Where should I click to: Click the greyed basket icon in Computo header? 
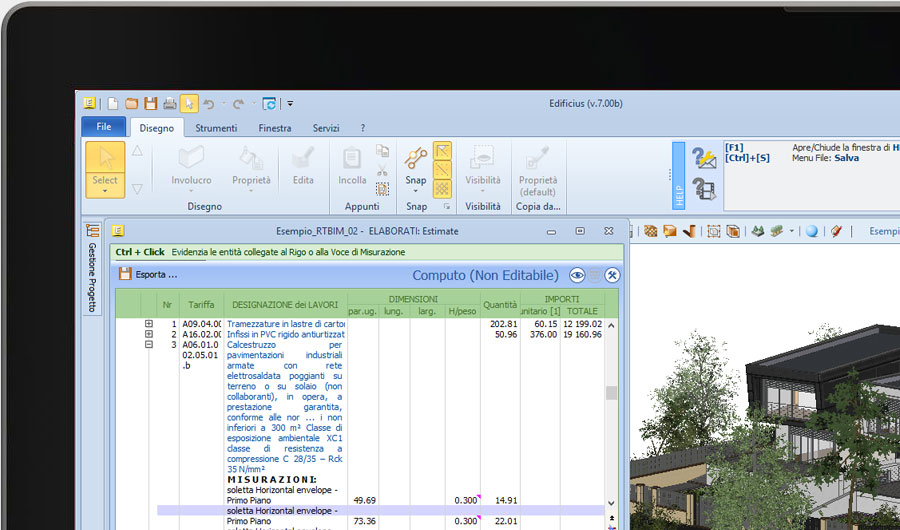point(595,276)
